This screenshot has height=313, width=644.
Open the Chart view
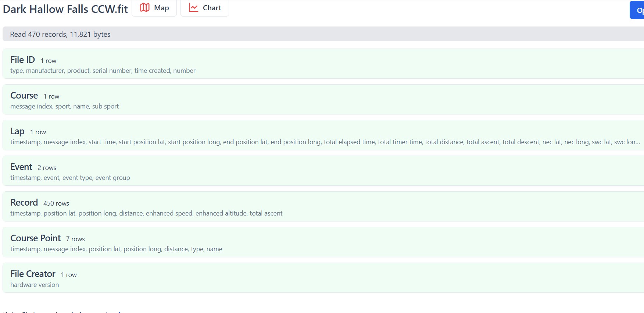point(205,8)
